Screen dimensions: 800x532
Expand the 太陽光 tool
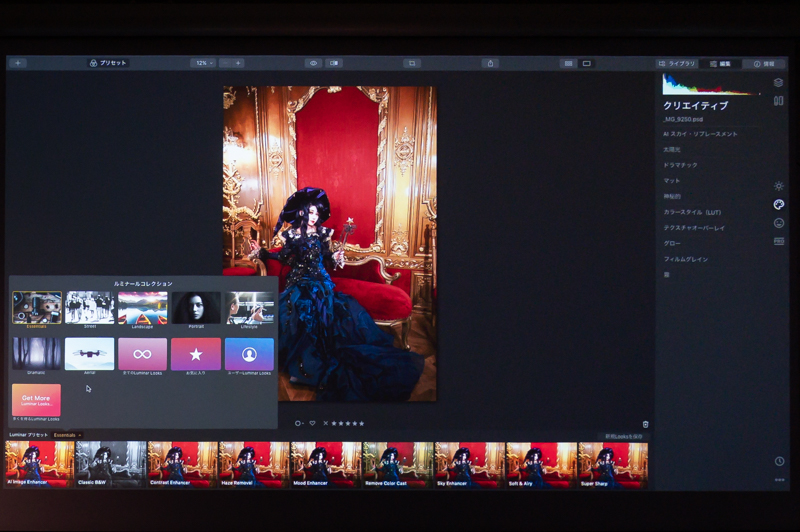coord(671,149)
